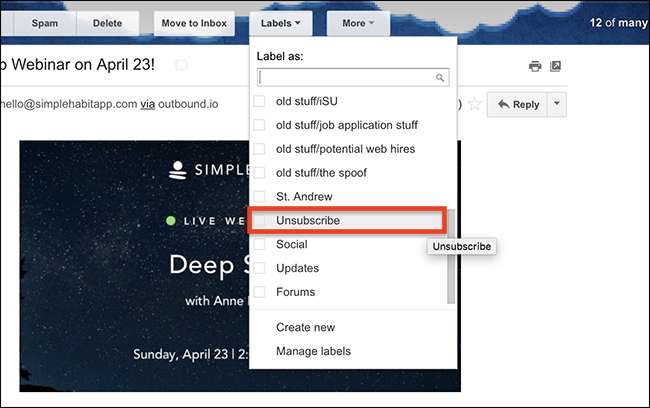Expand reply options arrow next to Reply
The image size is (650, 408).
[557, 104]
